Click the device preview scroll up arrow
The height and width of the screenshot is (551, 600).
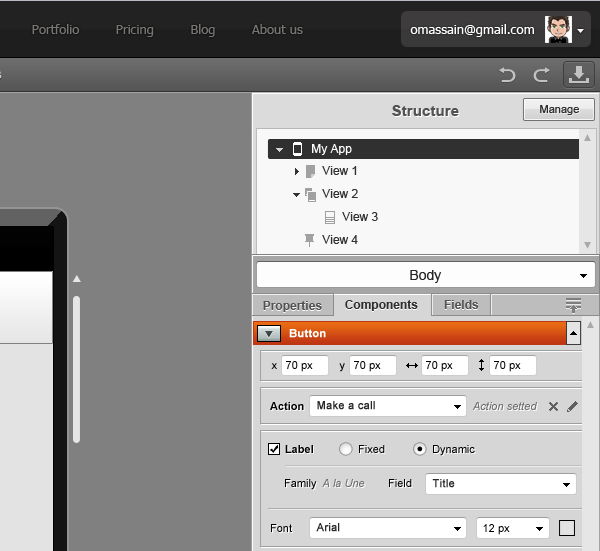click(x=77, y=279)
